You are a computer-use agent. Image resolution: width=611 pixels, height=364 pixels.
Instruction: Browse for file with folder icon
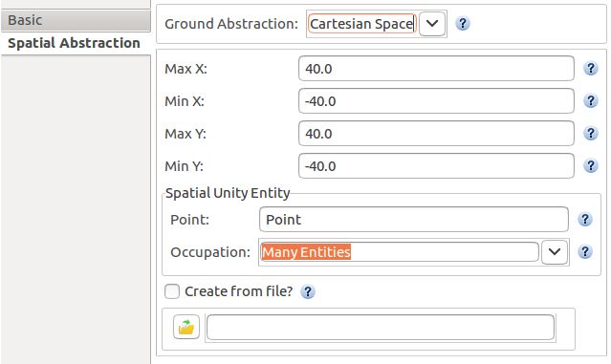(186, 327)
